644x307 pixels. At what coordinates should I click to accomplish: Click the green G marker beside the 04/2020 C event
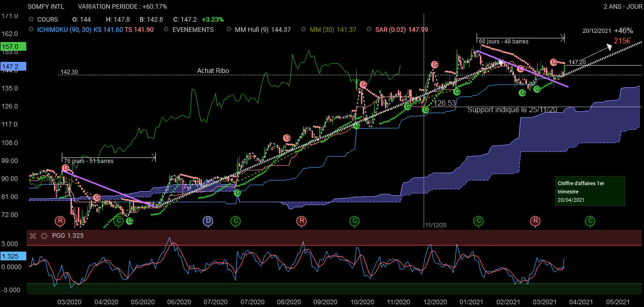click(x=130, y=221)
